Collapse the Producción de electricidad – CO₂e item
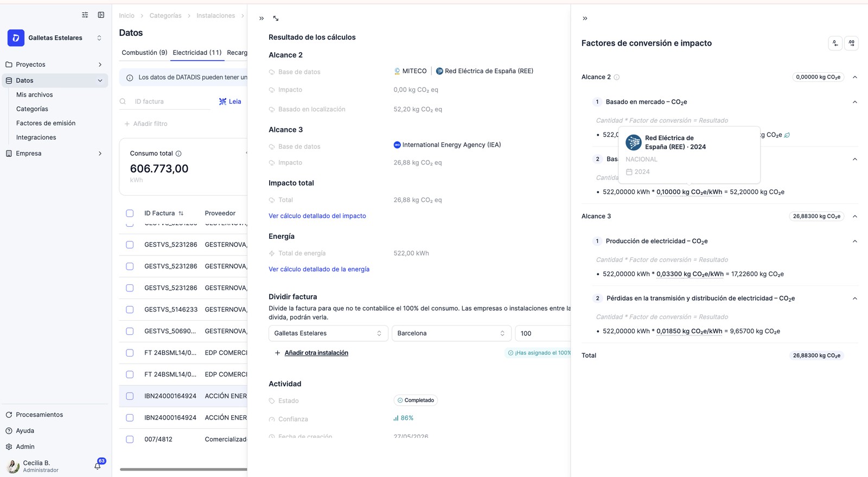This screenshot has height=477, width=868. (x=855, y=241)
